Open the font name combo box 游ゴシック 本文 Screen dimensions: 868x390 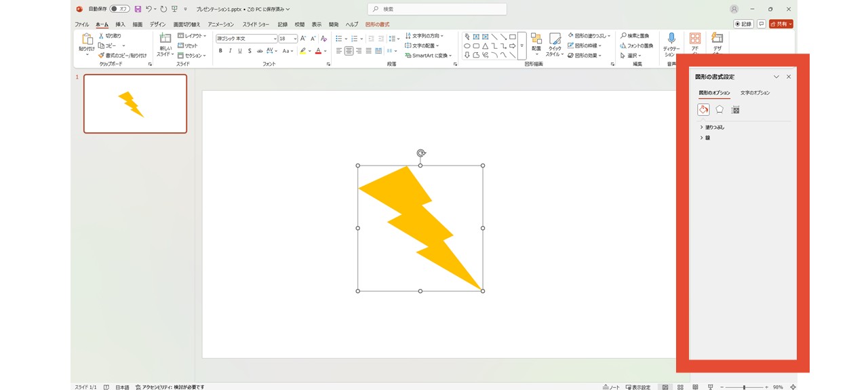247,39
